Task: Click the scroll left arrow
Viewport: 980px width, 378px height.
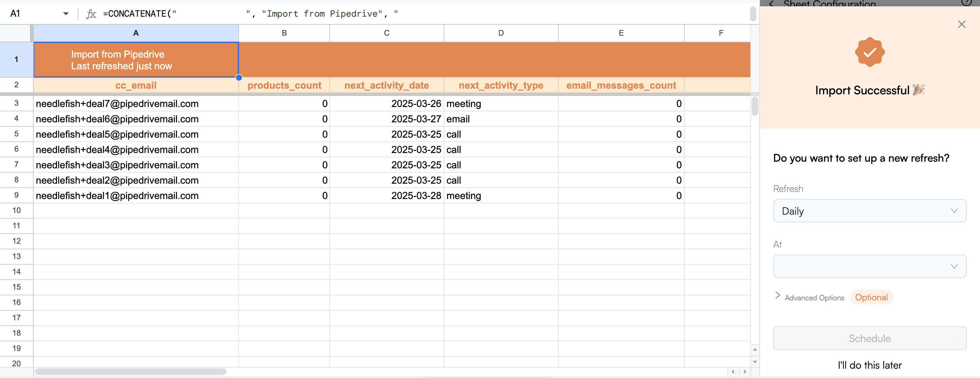Action: pos(733,372)
